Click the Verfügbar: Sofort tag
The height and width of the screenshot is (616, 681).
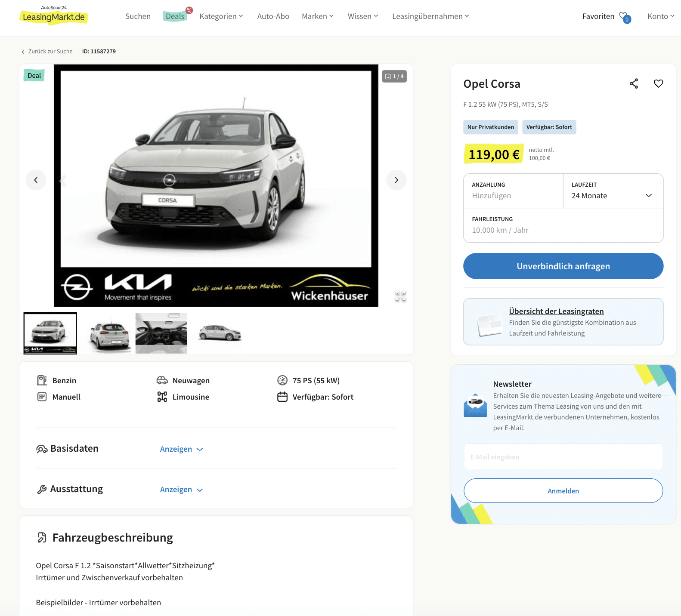click(x=549, y=127)
